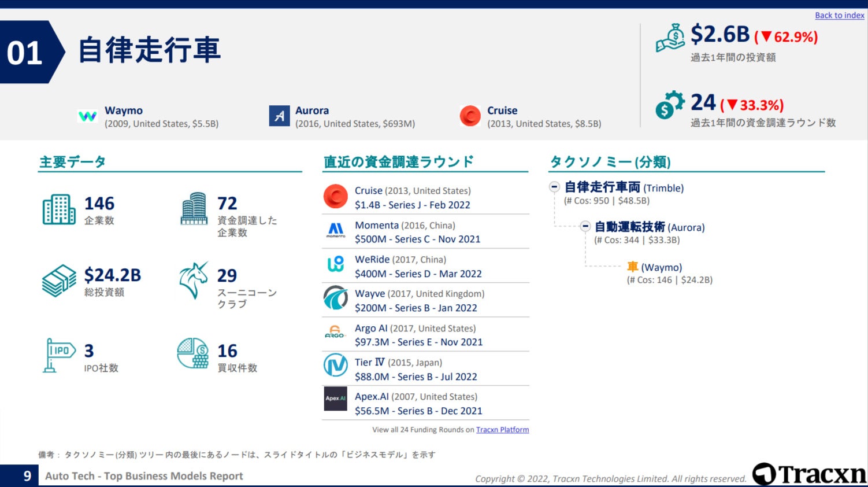
Task: Click the タクソノミー(分類) section heading
Action: pyautogui.click(x=610, y=162)
